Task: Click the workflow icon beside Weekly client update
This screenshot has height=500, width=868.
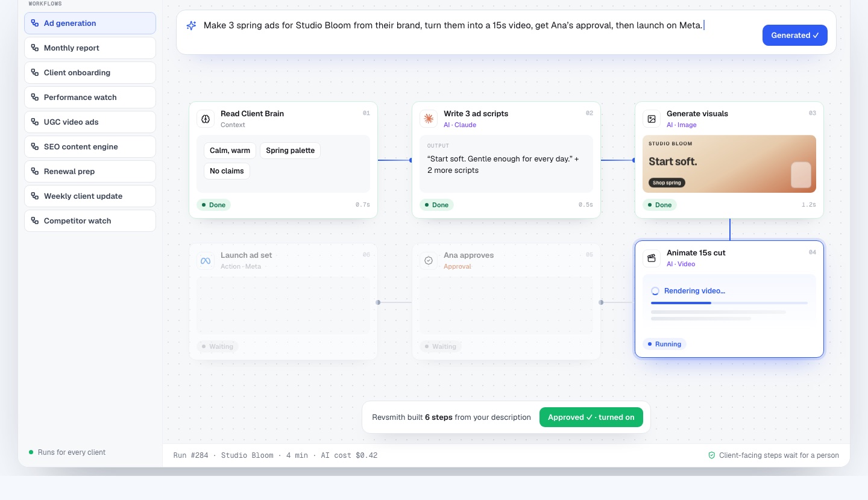Action: click(x=35, y=196)
